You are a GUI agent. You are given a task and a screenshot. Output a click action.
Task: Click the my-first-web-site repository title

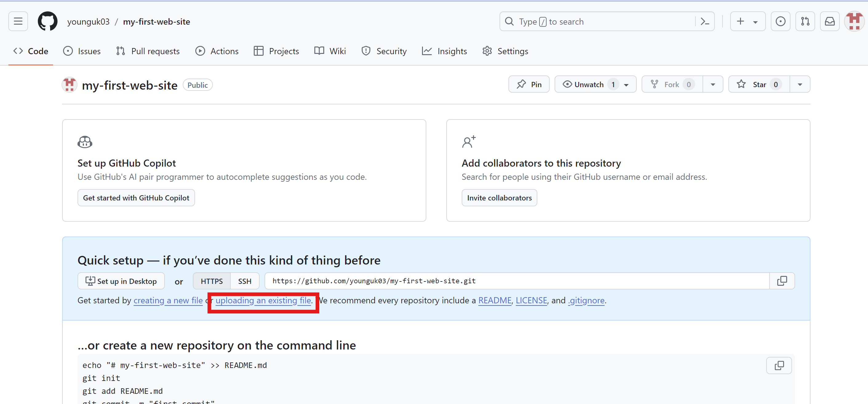click(129, 85)
